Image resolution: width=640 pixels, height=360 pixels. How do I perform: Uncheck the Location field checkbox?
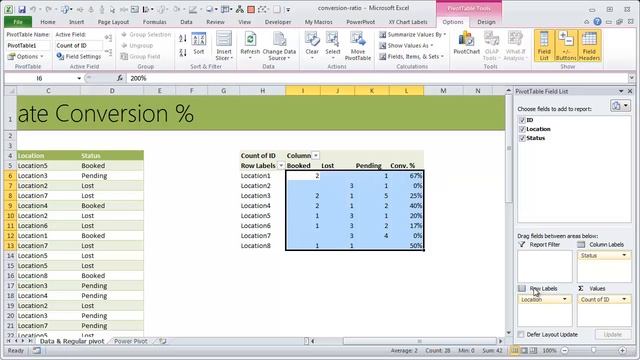(x=522, y=129)
